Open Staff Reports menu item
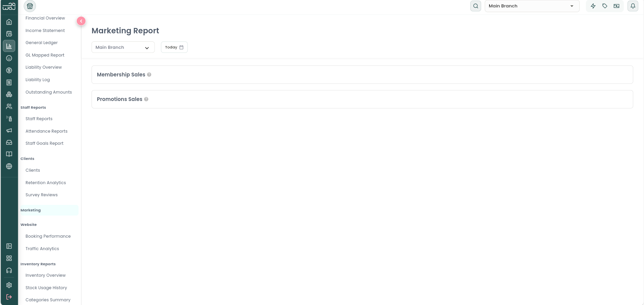The width and height of the screenshot is (644, 305). 39,119
